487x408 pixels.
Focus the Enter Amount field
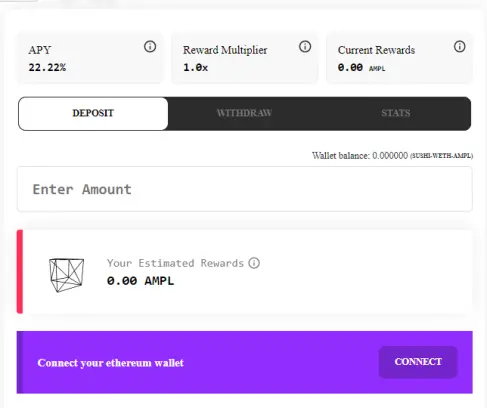point(245,189)
